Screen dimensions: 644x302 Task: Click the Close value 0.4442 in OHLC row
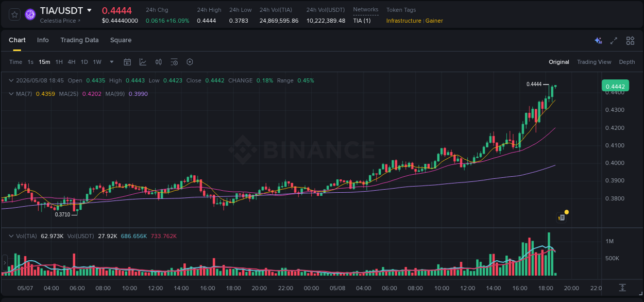click(x=215, y=80)
